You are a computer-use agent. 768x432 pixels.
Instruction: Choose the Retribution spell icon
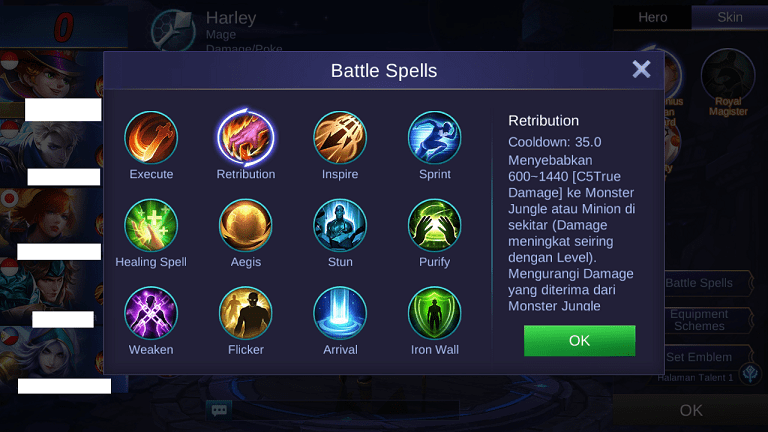(x=245, y=138)
